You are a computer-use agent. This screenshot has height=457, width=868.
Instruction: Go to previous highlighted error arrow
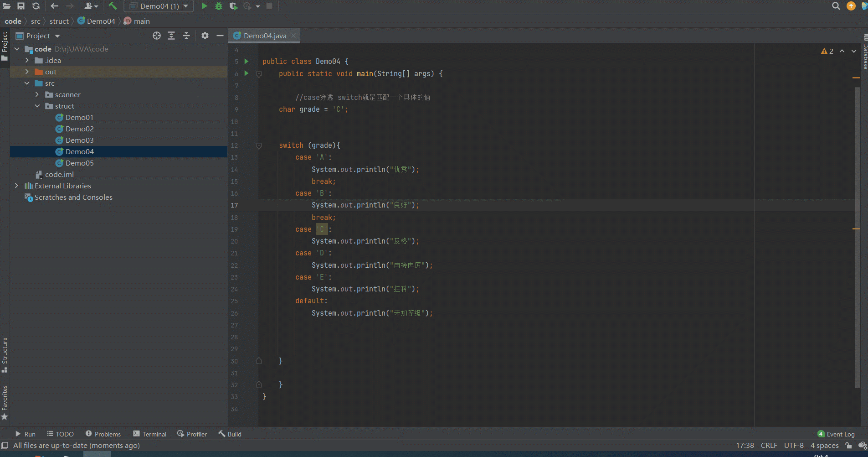point(842,51)
